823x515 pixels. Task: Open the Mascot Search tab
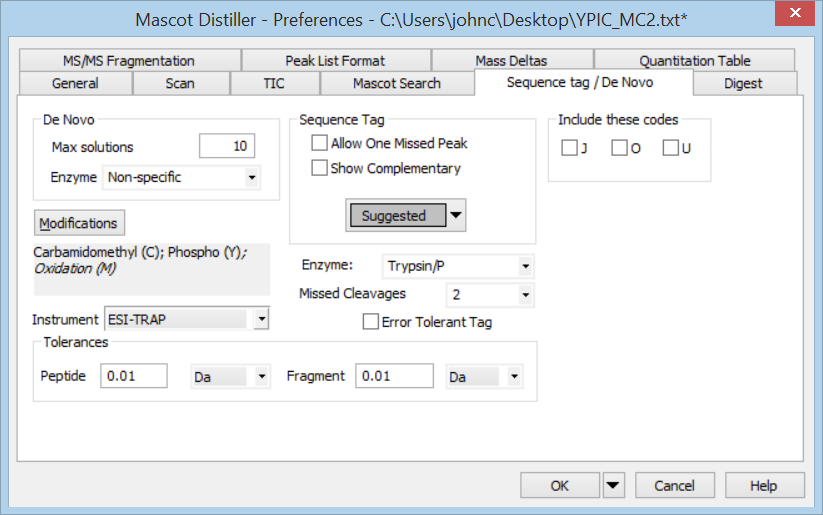pyautogui.click(x=397, y=83)
